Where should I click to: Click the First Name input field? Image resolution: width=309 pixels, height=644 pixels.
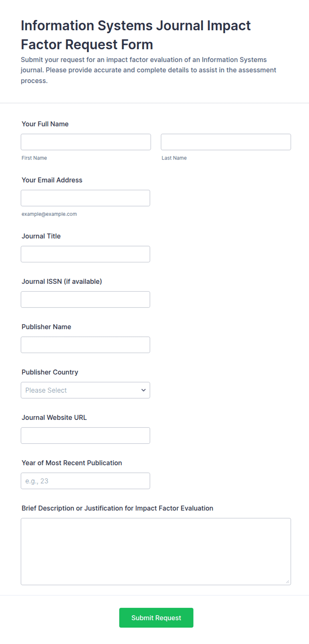(86, 142)
